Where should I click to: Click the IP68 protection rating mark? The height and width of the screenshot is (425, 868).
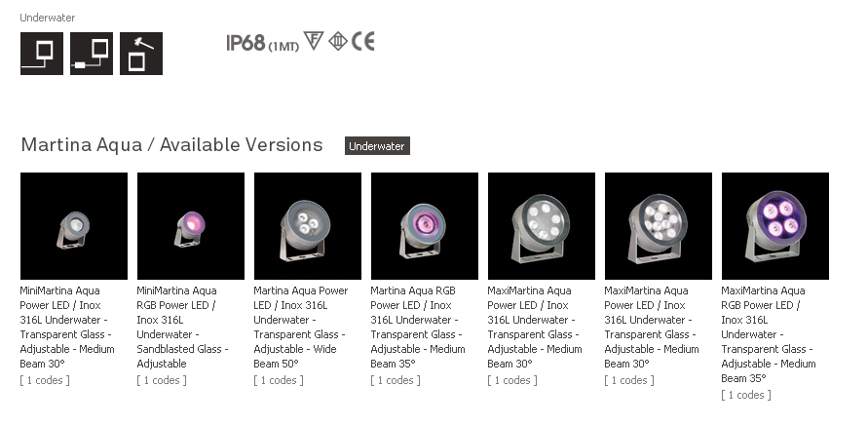click(262, 43)
